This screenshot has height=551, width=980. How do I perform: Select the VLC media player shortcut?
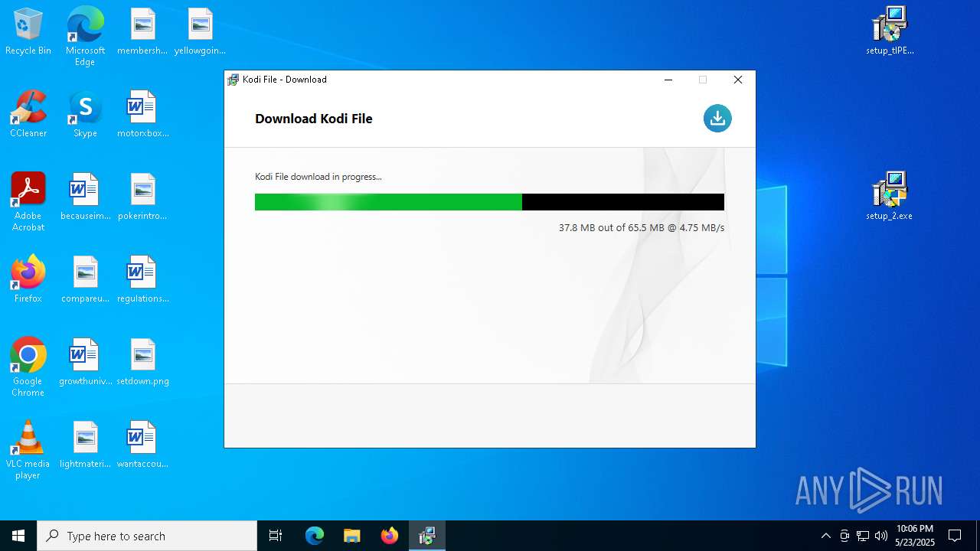click(x=28, y=450)
